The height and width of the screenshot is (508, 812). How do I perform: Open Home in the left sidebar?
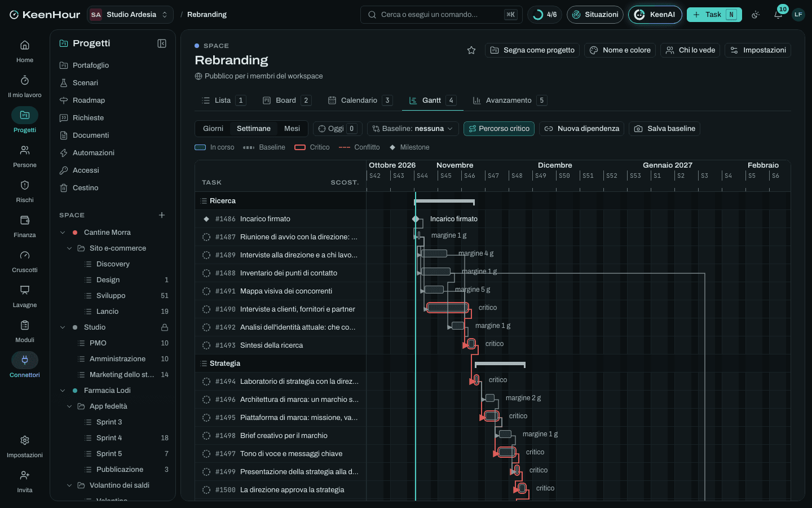click(25, 51)
